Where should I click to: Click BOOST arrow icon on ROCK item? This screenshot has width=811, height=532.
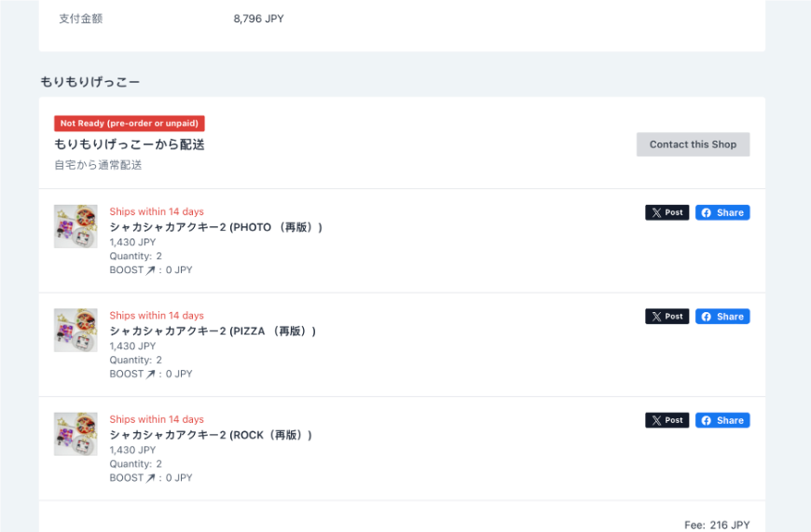151,478
